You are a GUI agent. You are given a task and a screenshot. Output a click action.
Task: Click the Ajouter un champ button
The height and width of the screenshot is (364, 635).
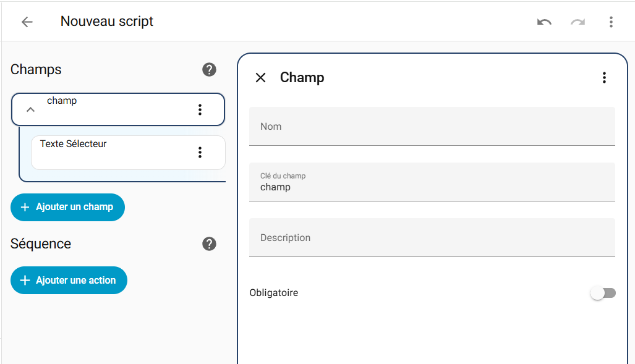point(67,207)
